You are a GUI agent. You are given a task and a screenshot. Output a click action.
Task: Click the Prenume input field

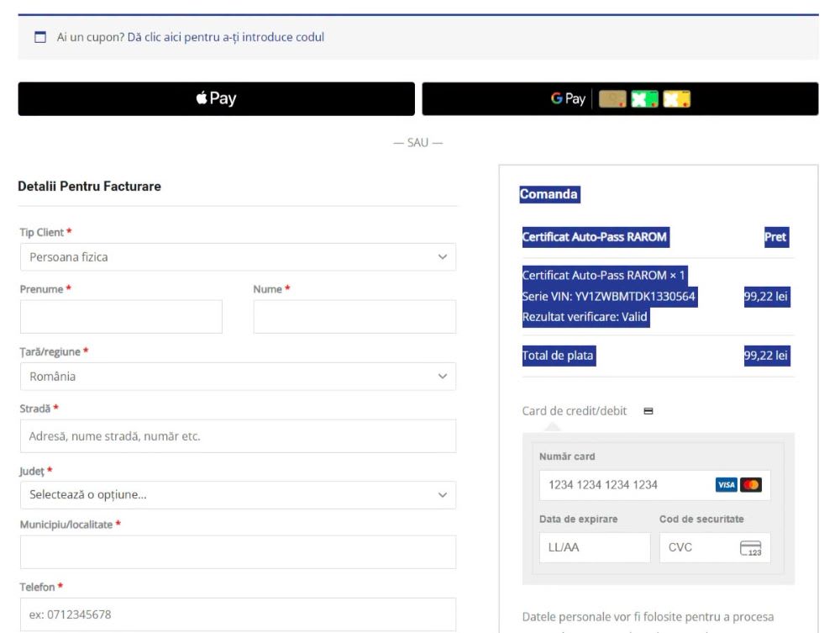tap(121, 317)
